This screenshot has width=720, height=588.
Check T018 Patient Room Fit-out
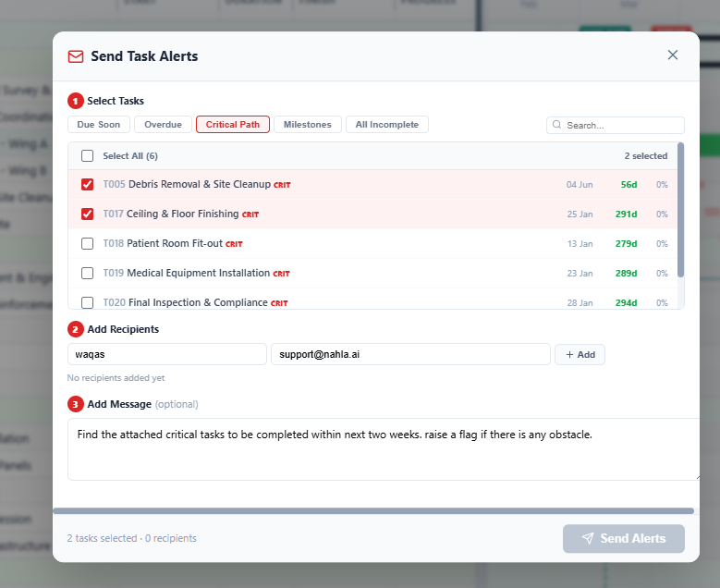coord(87,243)
